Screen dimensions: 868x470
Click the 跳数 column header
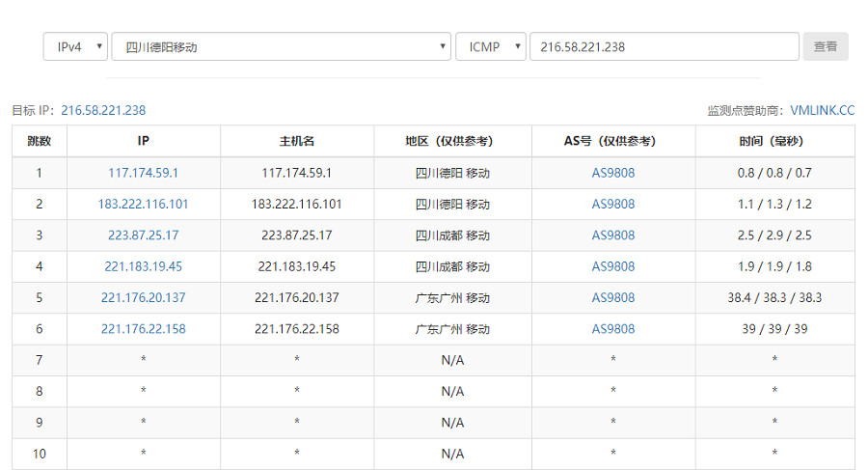[40, 141]
